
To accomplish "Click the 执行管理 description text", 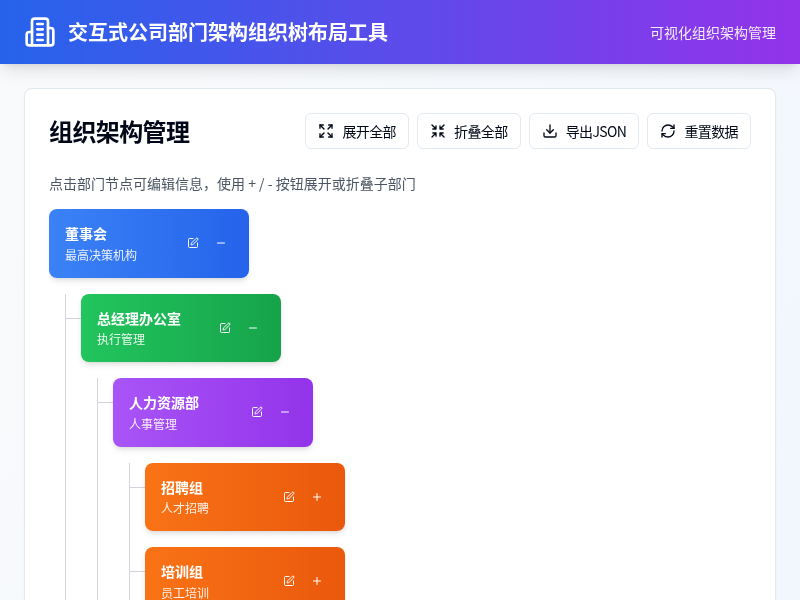I will click(121, 339).
